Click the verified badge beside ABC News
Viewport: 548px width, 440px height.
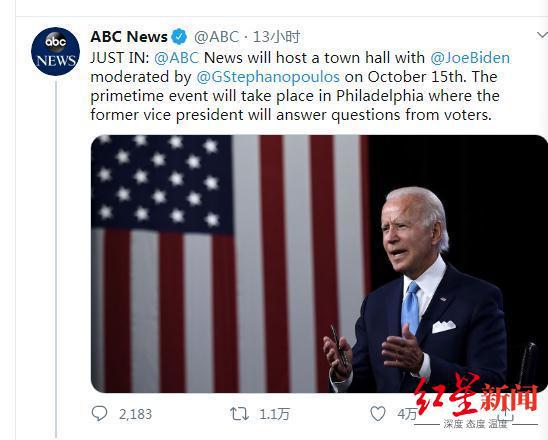[179, 37]
